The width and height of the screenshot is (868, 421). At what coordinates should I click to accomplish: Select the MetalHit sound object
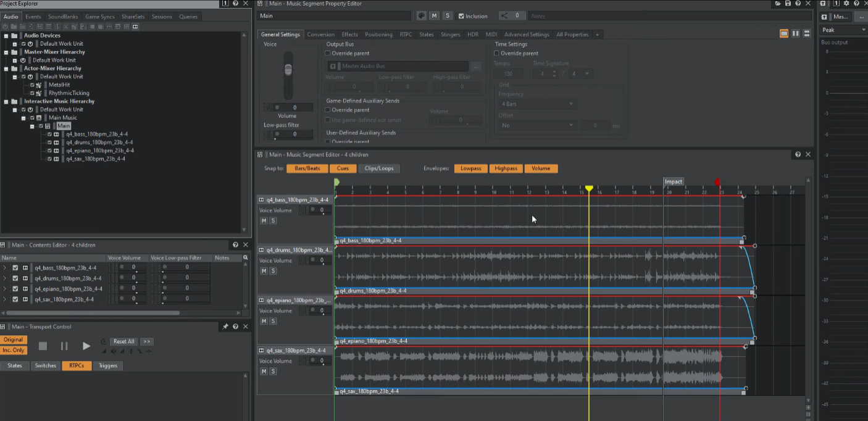[x=59, y=85]
